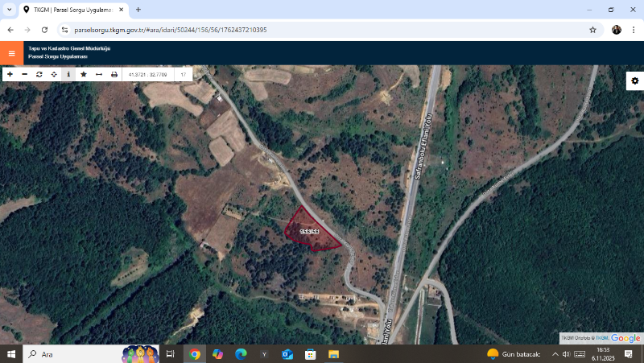Screen dimensions: 644x363
Task: Open Chrome's three-dot menu
Action: click(x=634, y=30)
